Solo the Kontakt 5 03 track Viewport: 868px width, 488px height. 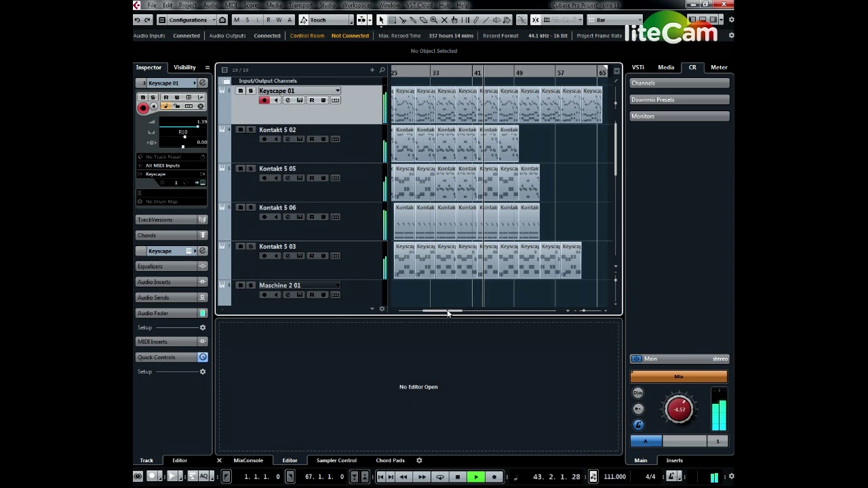250,247
